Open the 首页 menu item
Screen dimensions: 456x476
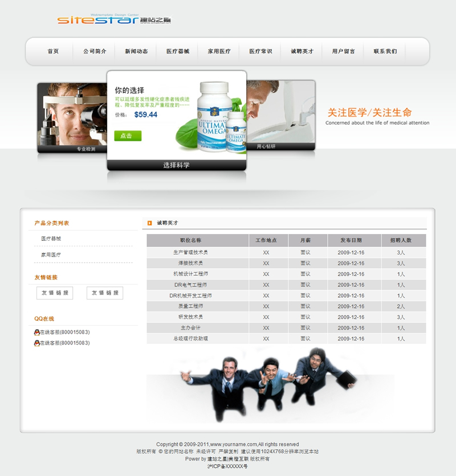53,51
